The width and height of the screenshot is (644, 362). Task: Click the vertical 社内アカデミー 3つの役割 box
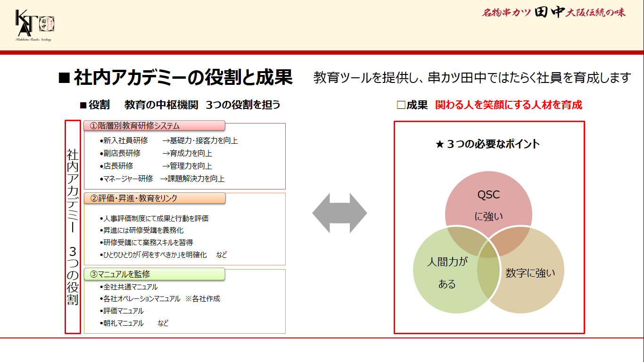[x=73, y=227]
